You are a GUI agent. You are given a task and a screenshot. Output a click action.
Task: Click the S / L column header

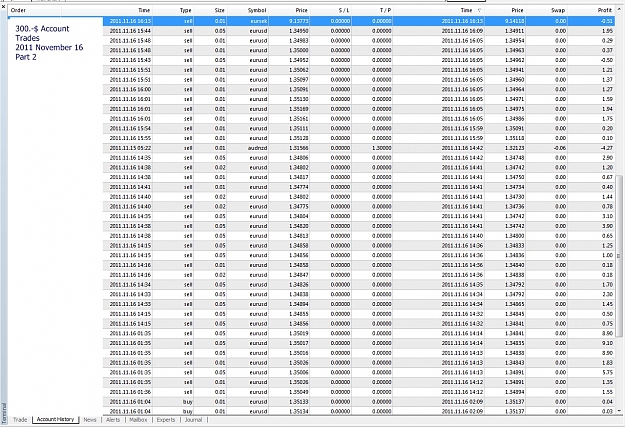pos(343,10)
